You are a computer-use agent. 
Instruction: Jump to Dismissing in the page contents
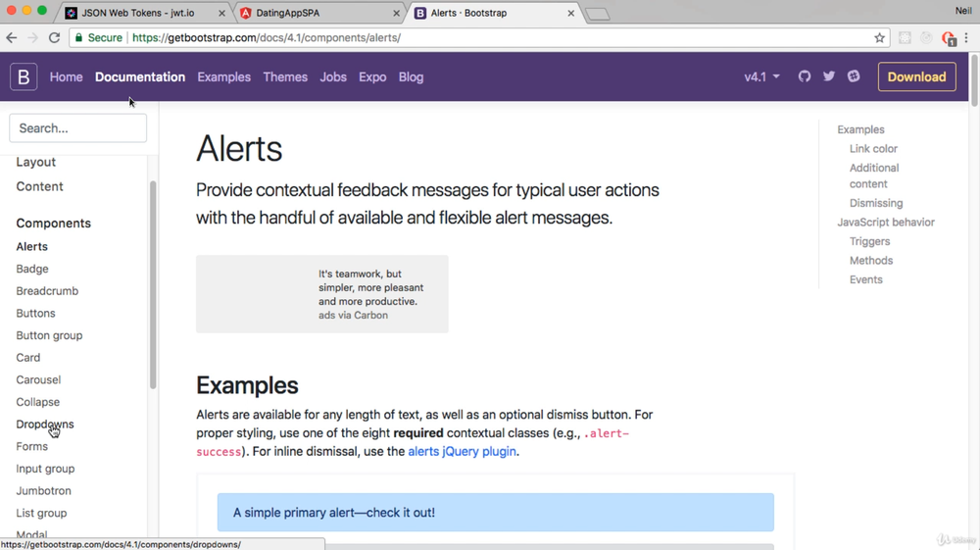point(875,203)
